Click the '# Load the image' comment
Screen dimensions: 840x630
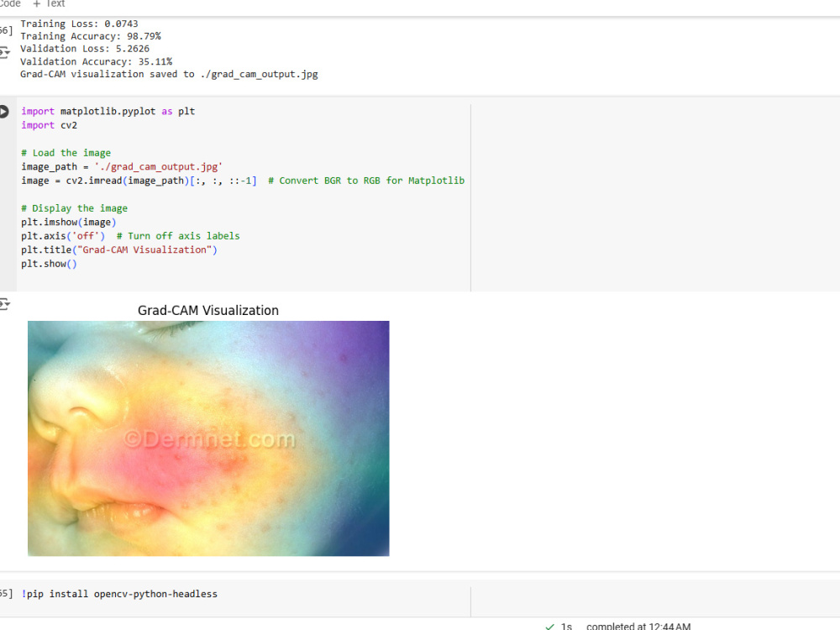[x=66, y=153]
